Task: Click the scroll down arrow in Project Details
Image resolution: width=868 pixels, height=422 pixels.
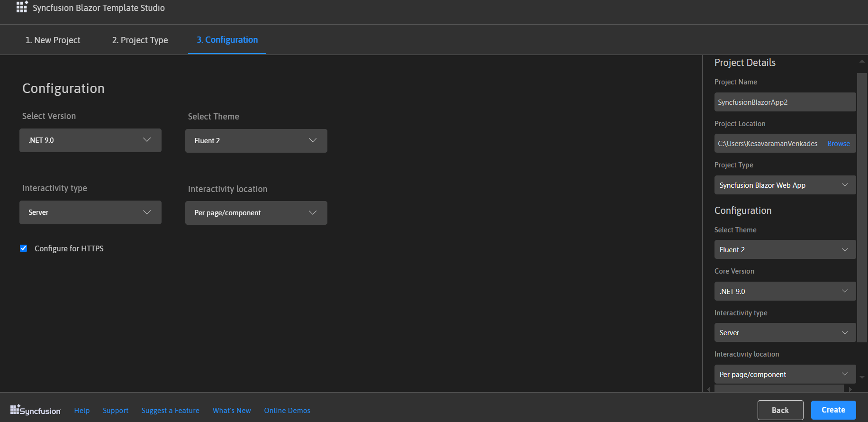Action: [862, 377]
